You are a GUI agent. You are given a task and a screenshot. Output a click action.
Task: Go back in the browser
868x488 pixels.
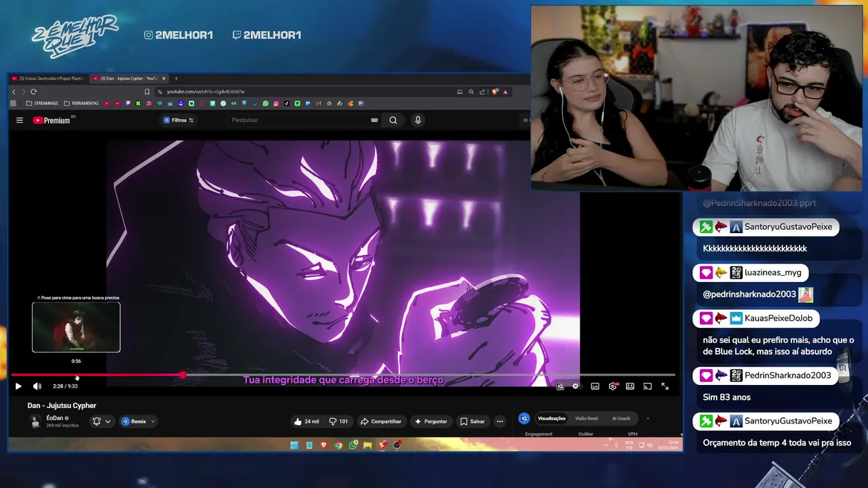(14, 91)
